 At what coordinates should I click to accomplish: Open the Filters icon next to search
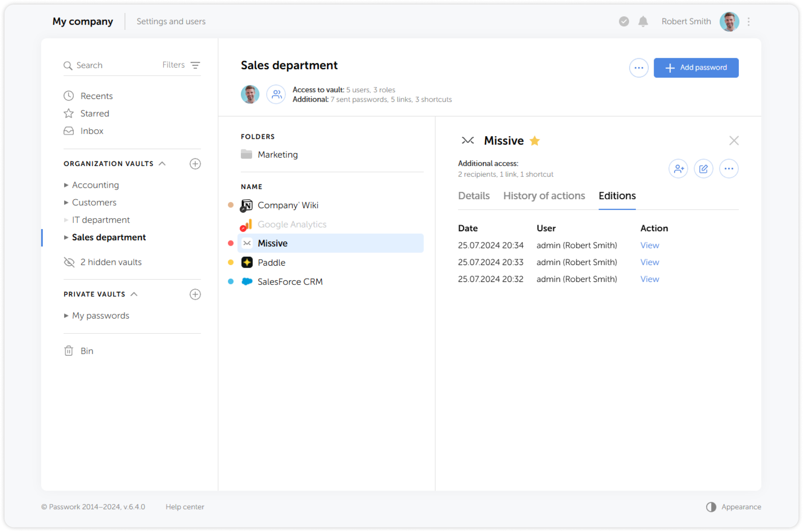pos(195,65)
